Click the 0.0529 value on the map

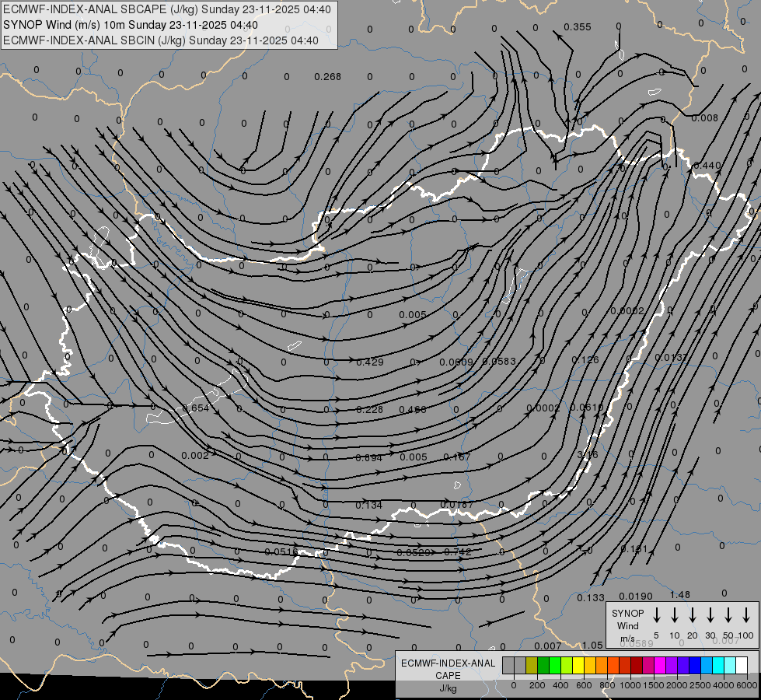tap(414, 553)
